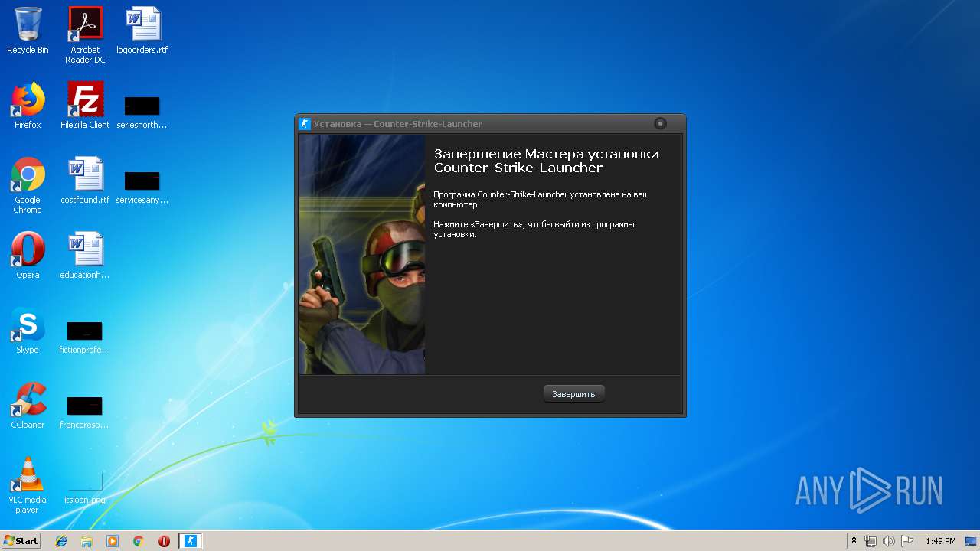Image resolution: width=980 pixels, height=551 pixels.
Task: Select the Opera desktop shortcut
Action: (28, 256)
